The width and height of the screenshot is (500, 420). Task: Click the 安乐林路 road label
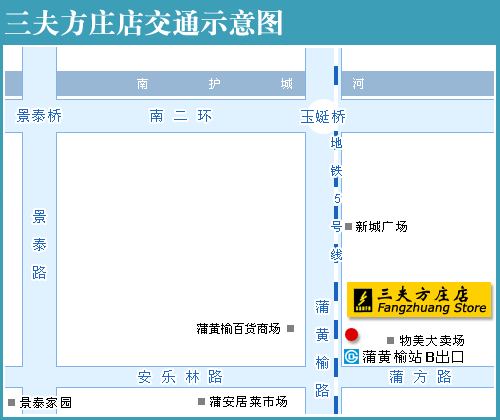point(180,377)
